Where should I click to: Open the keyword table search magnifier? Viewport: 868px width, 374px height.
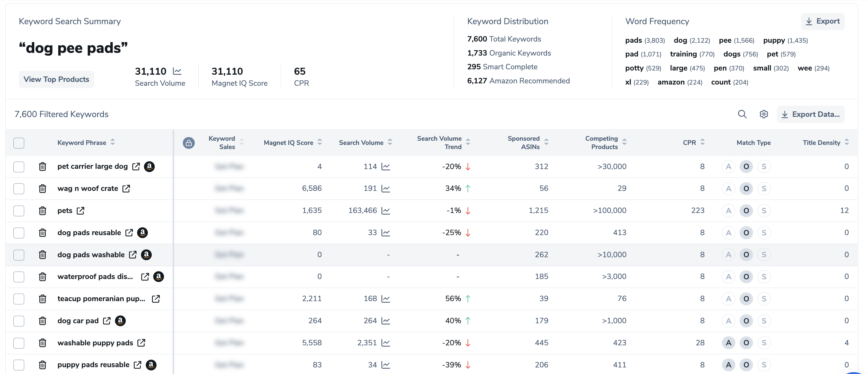click(x=742, y=114)
